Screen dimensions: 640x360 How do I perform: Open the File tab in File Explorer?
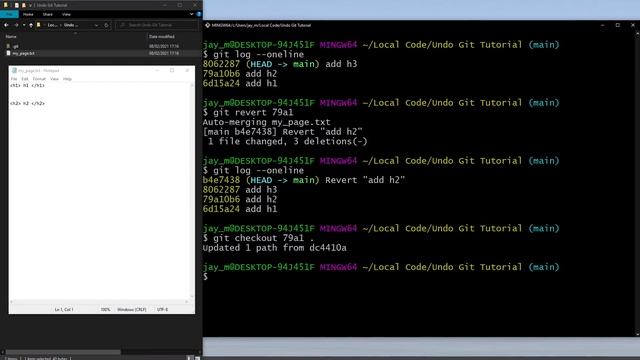9,14
